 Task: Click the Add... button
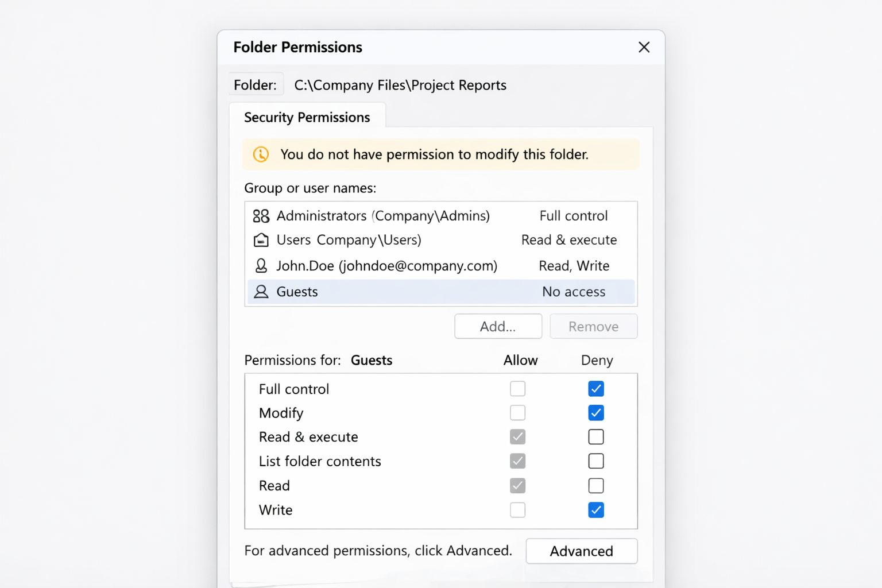(498, 326)
